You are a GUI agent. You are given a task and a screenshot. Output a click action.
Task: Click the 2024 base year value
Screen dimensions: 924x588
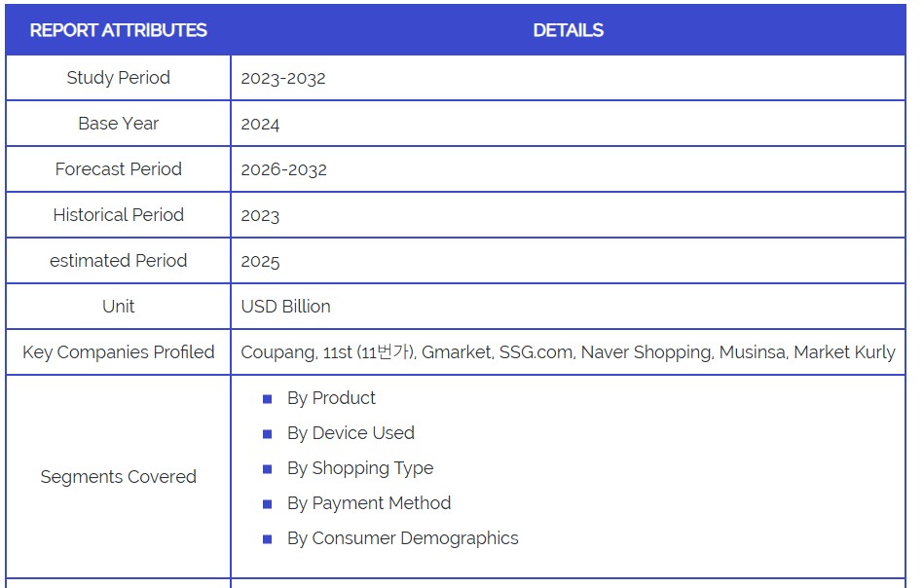coord(260,125)
